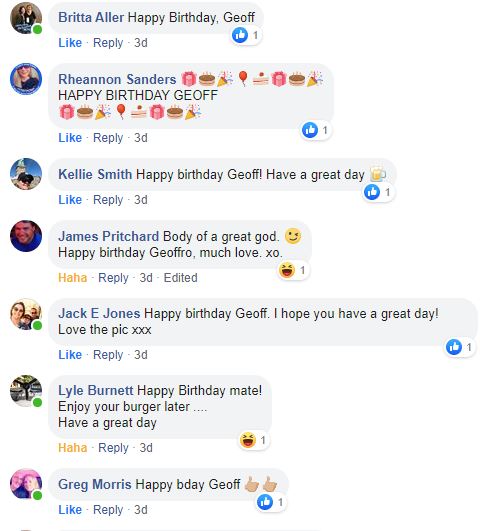Open Rheannon Sanders' profile avatar
Screen dimensions: 480x531
pyautogui.click(x=26, y=79)
